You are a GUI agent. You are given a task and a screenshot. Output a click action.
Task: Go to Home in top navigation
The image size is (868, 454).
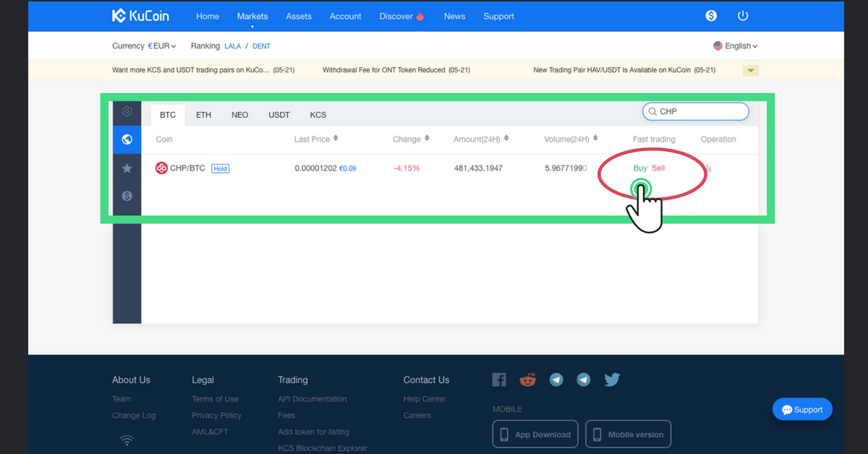point(208,16)
